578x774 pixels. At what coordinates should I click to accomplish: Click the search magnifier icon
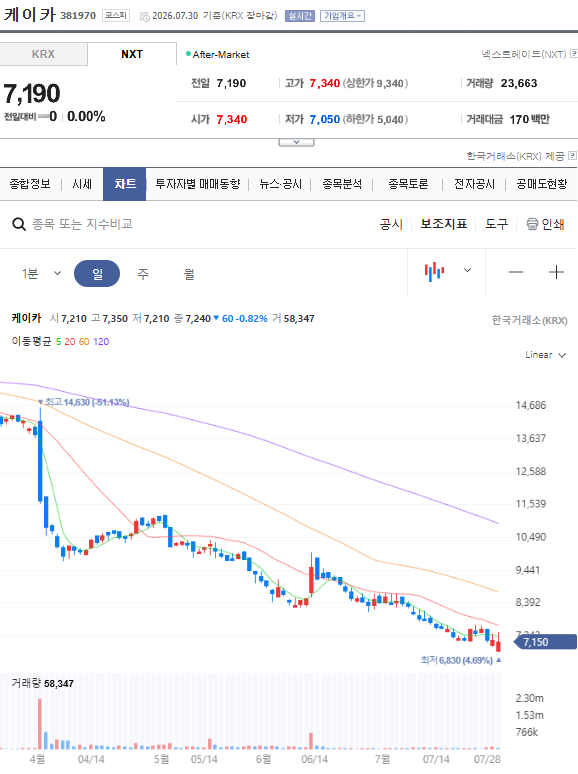click(19, 225)
